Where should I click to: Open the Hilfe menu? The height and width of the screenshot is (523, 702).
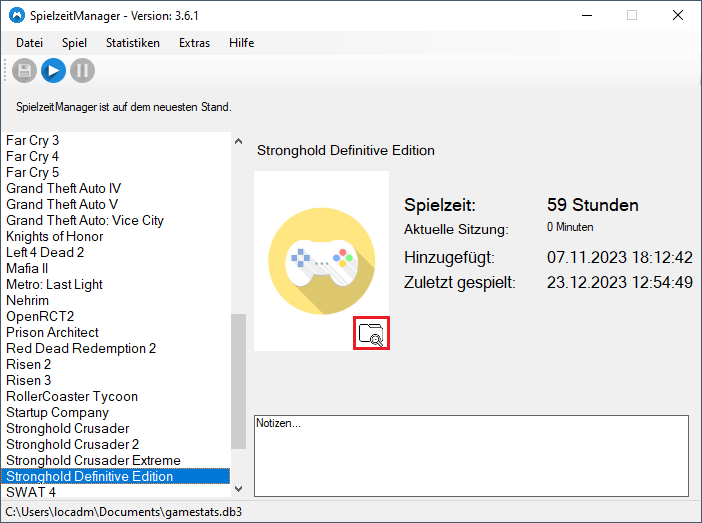[241, 43]
